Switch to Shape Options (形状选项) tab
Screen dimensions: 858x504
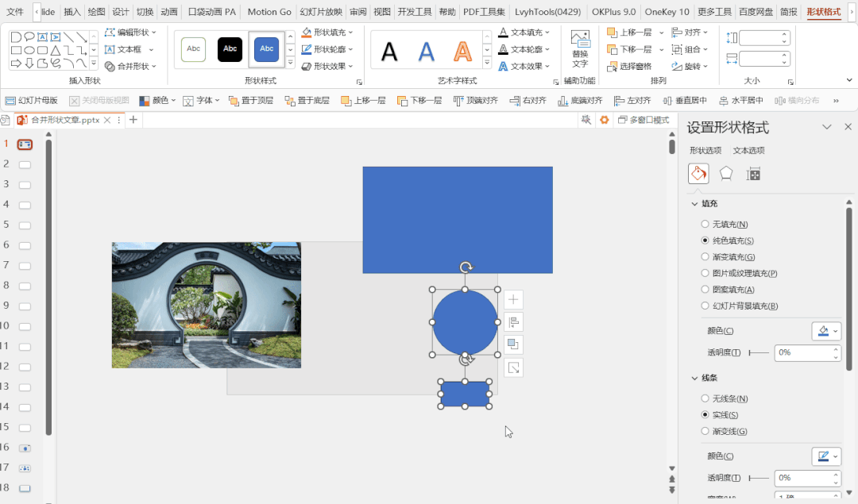click(x=705, y=150)
